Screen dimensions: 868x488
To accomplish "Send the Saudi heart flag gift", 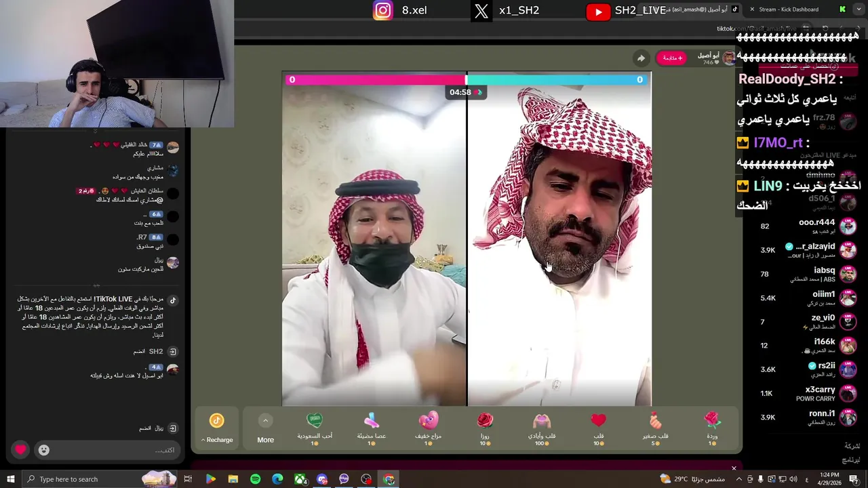I will click(x=315, y=428).
